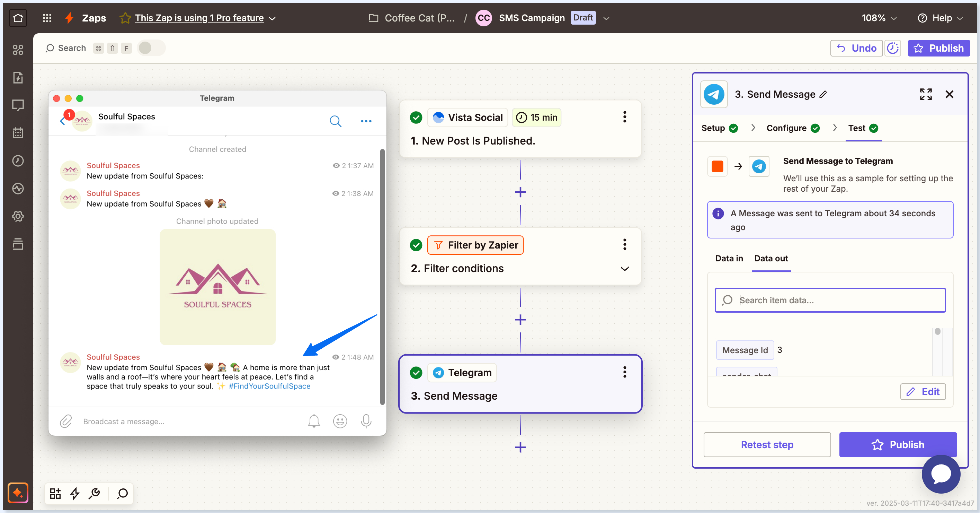The height and width of the screenshot is (513, 980).
Task: Click the wrench tool in bottom toolbar
Action: coord(94,493)
